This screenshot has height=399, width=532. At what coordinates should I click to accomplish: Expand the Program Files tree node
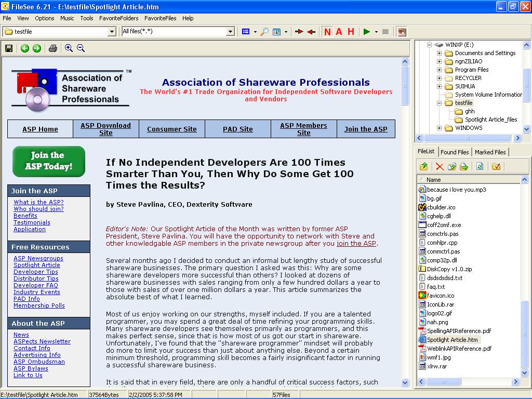click(439, 70)
